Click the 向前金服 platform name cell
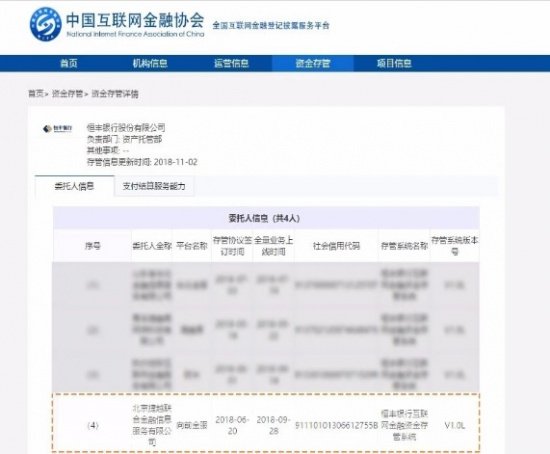This screenshot has width=550, height=454. pyautogui.click(x=192, y=426)
